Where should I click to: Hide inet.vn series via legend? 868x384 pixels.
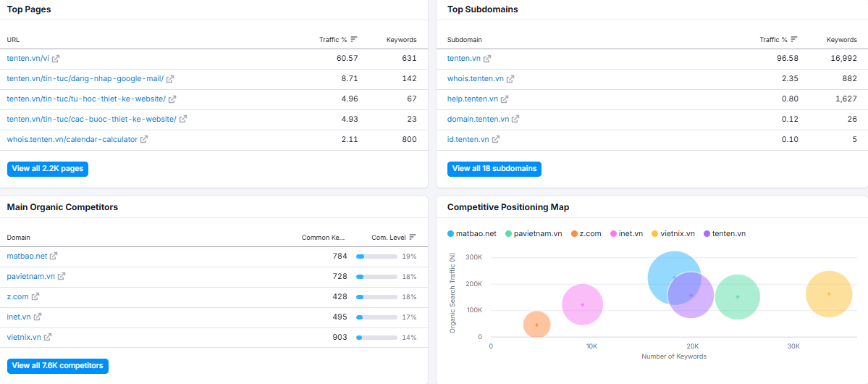click(x=626, y=234)
